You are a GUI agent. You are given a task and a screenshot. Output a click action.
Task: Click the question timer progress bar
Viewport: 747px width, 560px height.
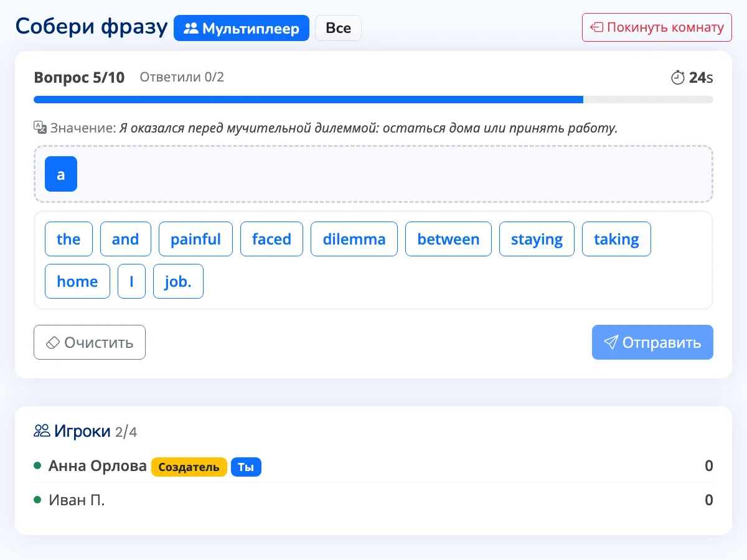click(374, 100)
